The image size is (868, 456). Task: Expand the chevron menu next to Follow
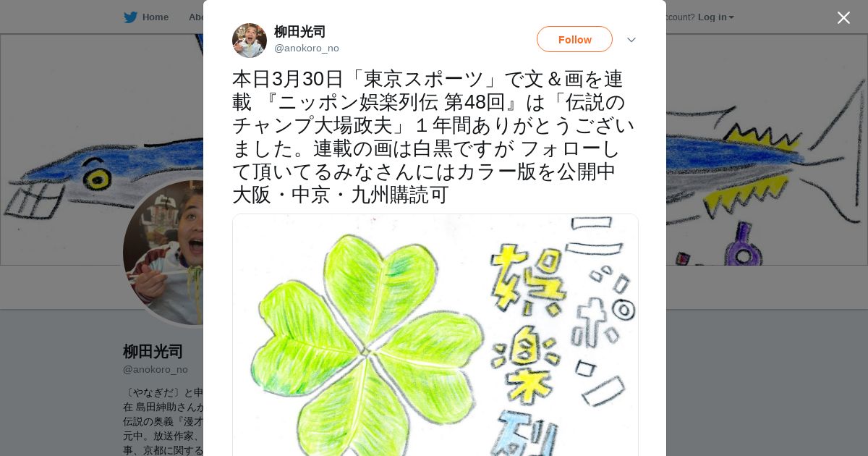tap(631, 40)
